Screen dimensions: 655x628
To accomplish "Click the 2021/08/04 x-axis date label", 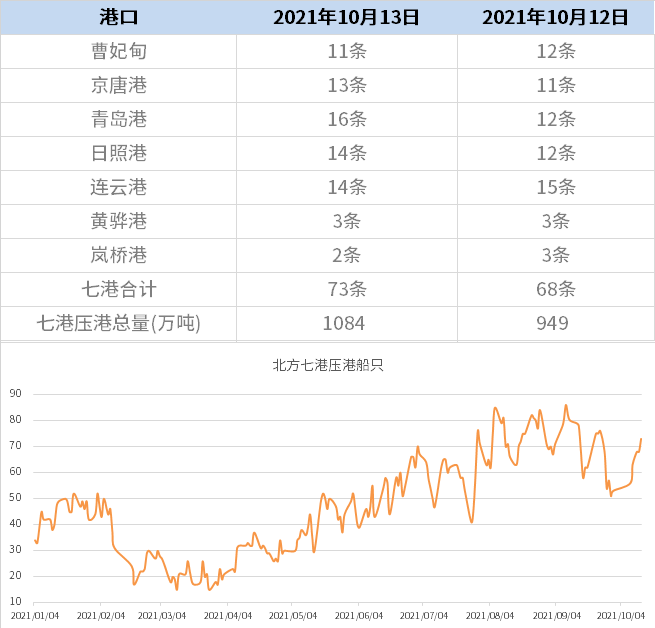I will (x=490, y=616).
